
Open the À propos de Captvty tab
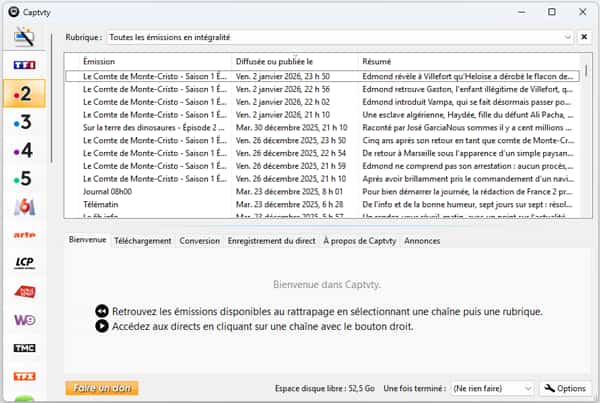(x=360, y=241)
